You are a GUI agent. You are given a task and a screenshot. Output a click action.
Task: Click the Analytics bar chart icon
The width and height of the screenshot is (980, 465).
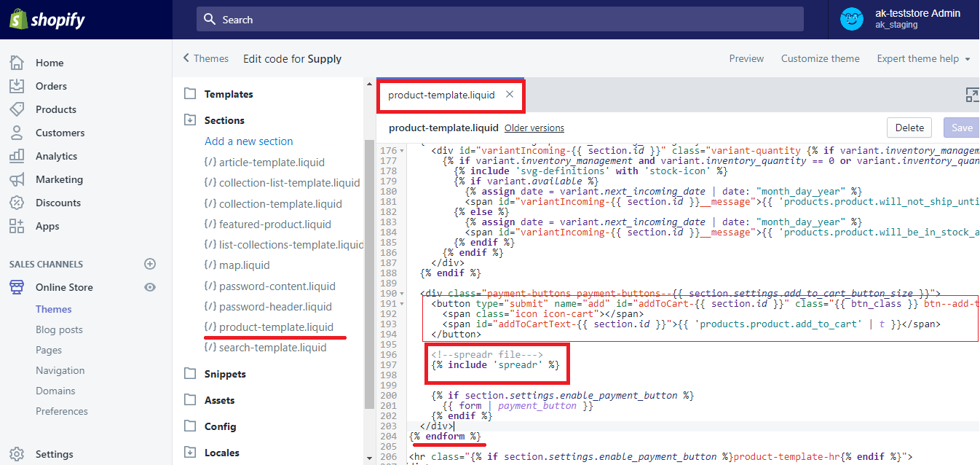tap(17, 156)
